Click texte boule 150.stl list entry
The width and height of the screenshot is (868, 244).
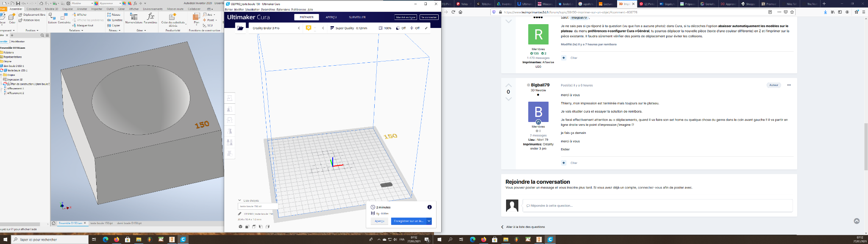pos(258,206)
